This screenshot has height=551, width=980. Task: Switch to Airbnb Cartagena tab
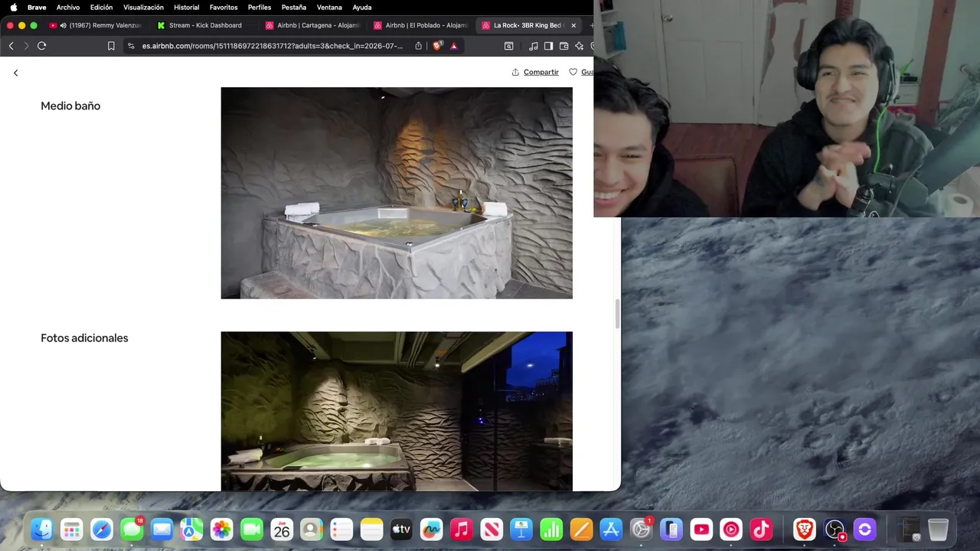pyautogui.click(x=312, y=25)
